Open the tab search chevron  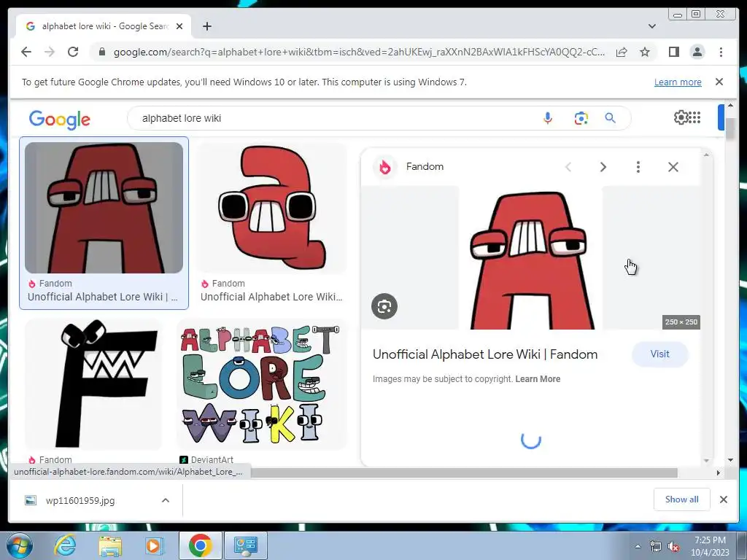click(652, 26)
